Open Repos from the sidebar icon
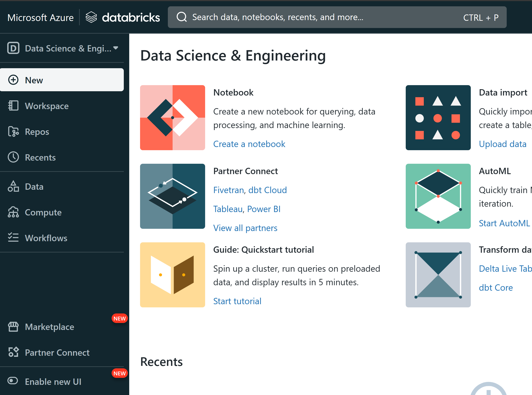 coord(13,131)
